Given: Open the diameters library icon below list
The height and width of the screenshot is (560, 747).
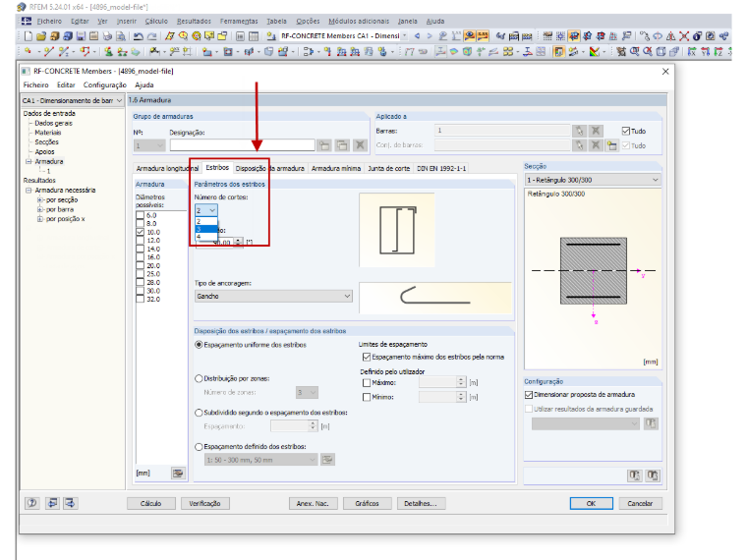Looking at the screenshot, I should tap(178, 473).
